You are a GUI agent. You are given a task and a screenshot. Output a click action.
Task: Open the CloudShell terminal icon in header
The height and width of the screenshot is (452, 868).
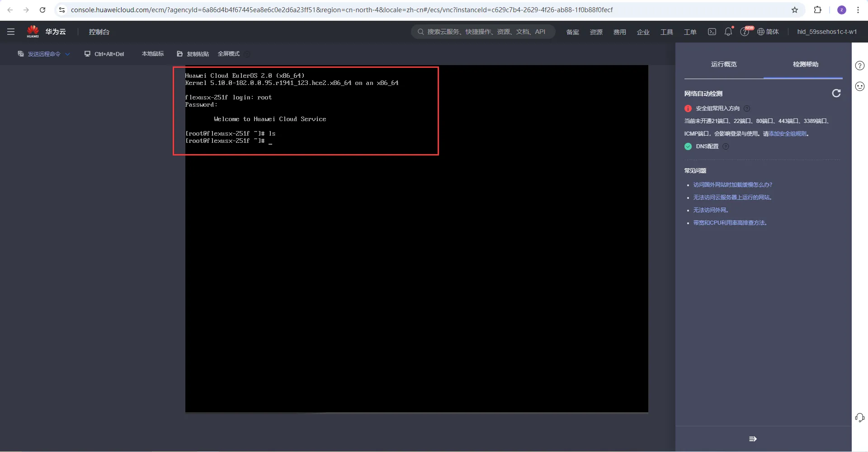(712, 32)
